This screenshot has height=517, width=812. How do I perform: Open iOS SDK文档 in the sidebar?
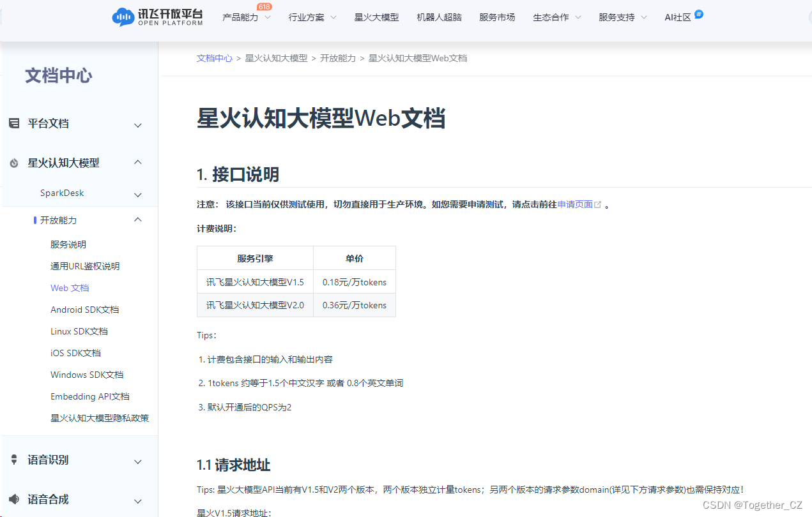pyautogui.click(x=75, y=353)
